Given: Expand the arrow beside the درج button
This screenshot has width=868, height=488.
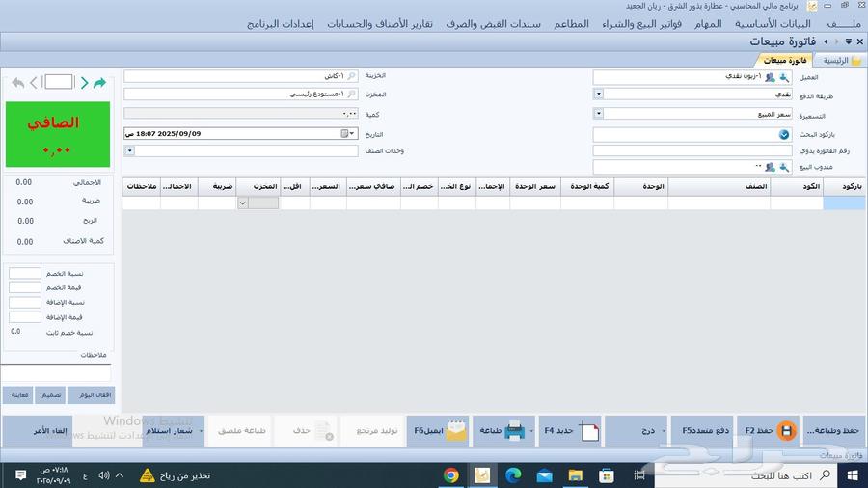Looking at the screenshot, I should pyautogui.click(x=664, y=430).
